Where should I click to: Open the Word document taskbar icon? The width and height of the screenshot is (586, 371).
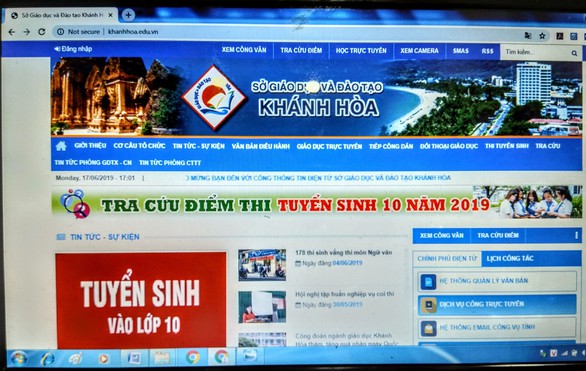tap(134, 358)
